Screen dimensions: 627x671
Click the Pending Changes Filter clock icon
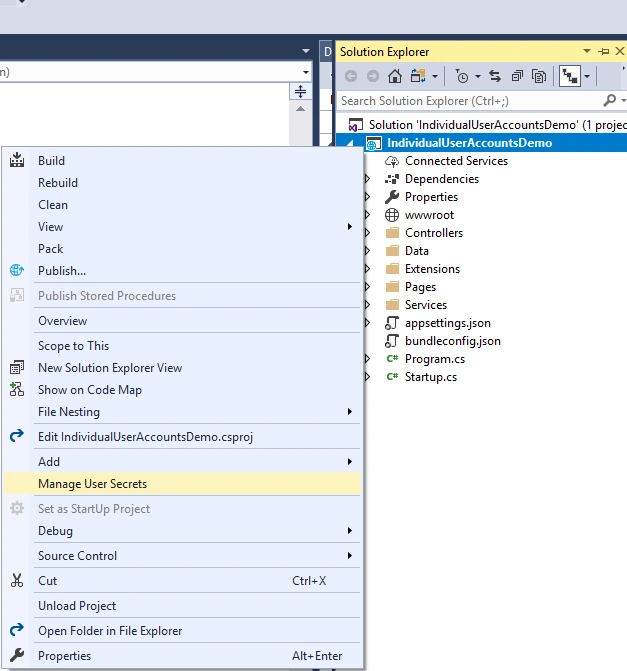coord(462,76)
